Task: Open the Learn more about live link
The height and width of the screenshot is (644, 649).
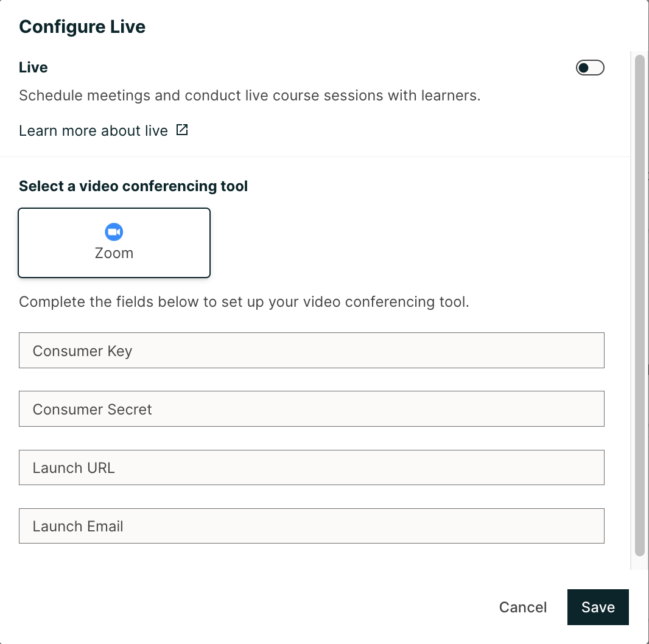Action: point(93,131)
